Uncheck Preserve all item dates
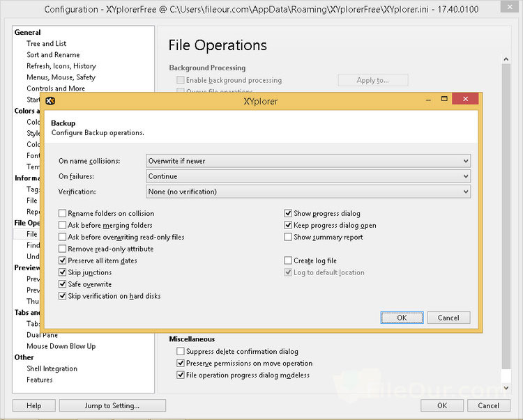The width and height of the screenshot is (523, 420). (62, 260)
